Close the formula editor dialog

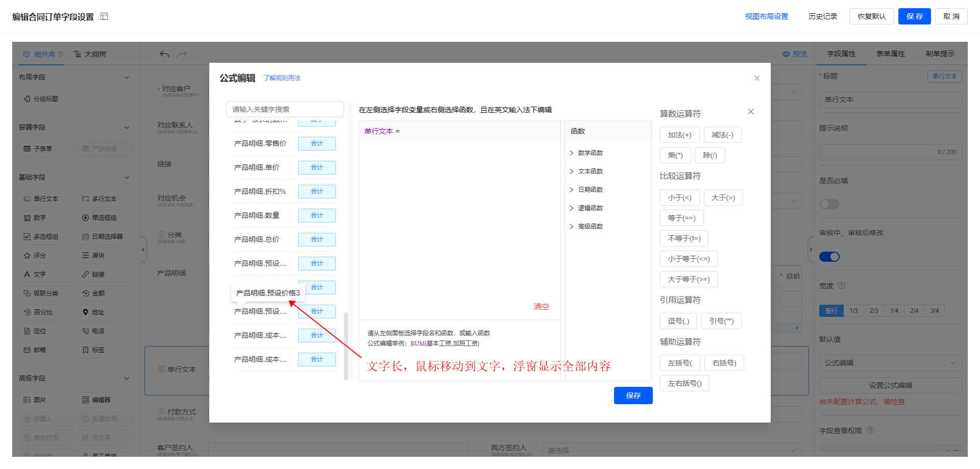(x=757, y=78)
